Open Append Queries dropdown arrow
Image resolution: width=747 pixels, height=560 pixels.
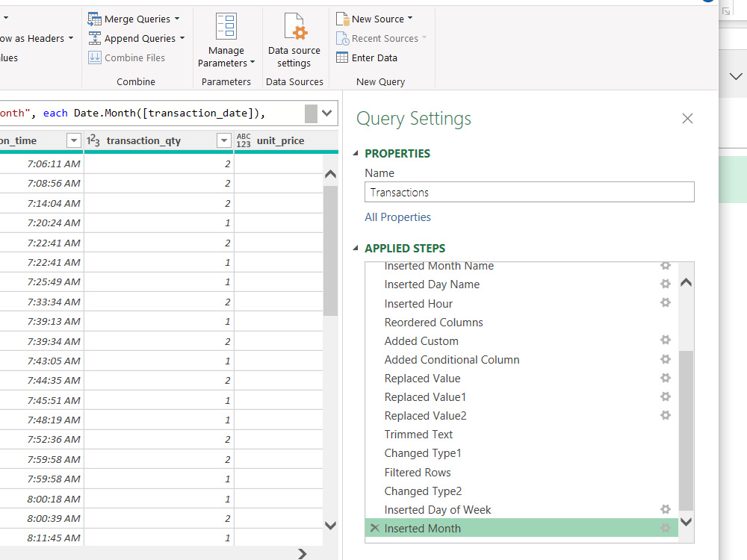point(182,38)
